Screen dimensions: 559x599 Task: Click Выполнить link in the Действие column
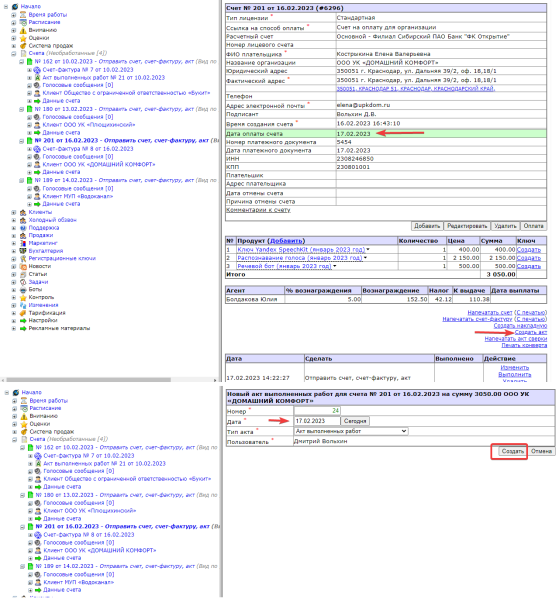[x=515, y=375]
